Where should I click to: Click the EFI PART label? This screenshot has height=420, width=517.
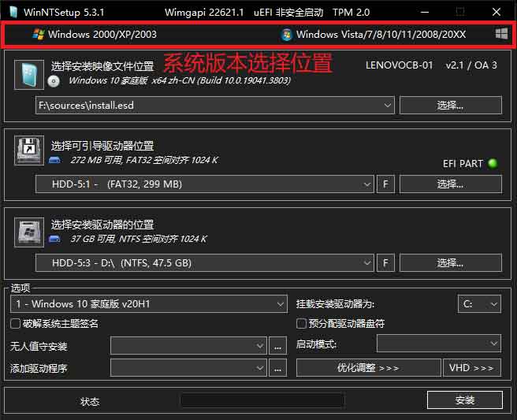click(463, 164)
